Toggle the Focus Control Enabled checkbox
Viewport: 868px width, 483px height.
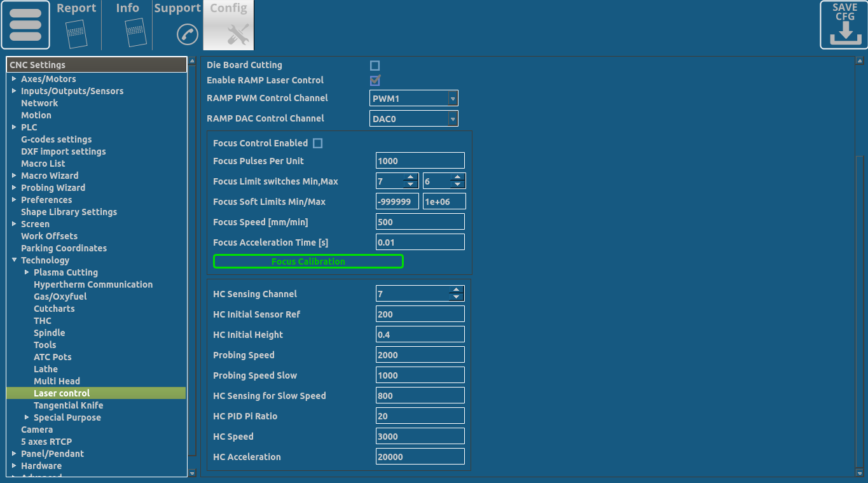[x=318, y=143]
